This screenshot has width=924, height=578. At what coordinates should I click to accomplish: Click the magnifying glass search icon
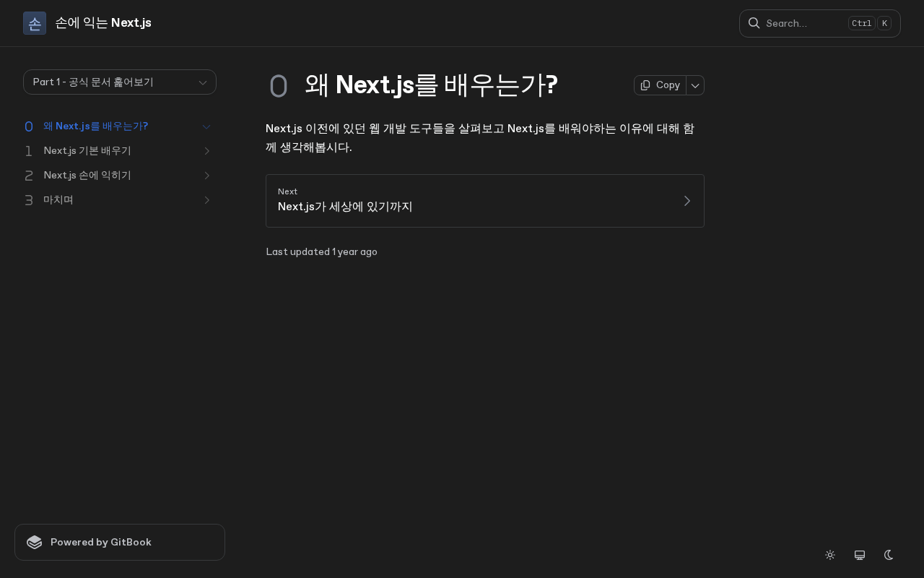click(754, 23)
